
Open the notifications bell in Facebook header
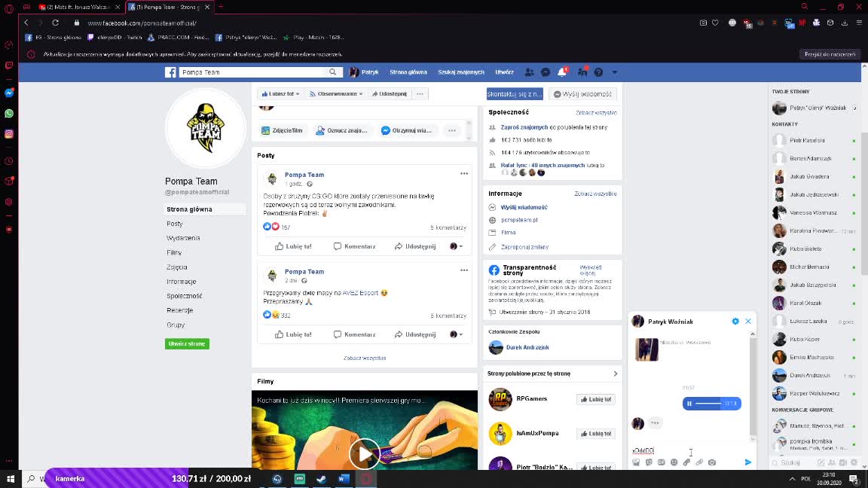click(x=562, y=72)
